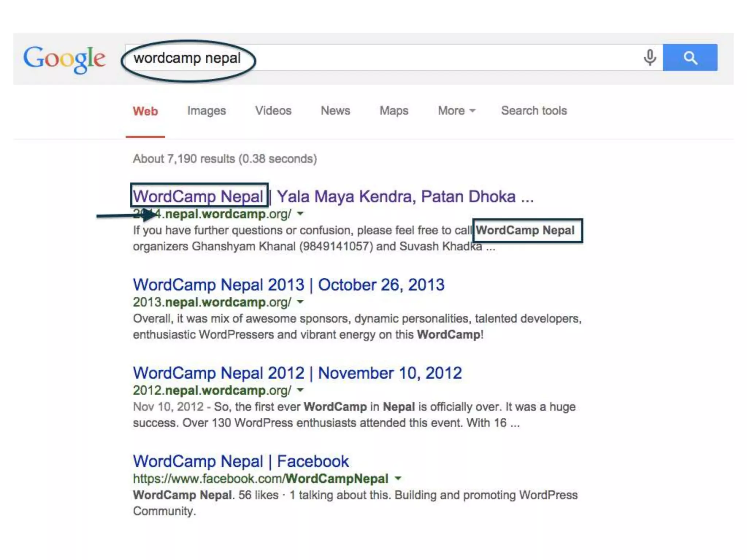Image resolution: width=747 pixels, height=560 pixels.
Task: Expand arrow beside 2014.nepal.wordcamp.org URL
Action: (x=300, y=214)
